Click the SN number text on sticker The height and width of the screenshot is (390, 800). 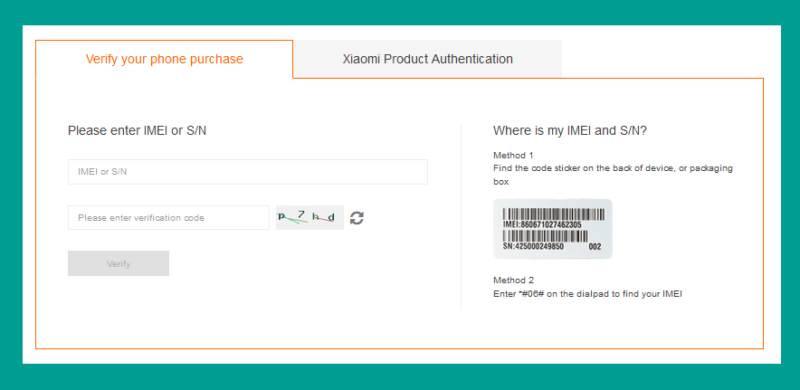tap(533, 247)
